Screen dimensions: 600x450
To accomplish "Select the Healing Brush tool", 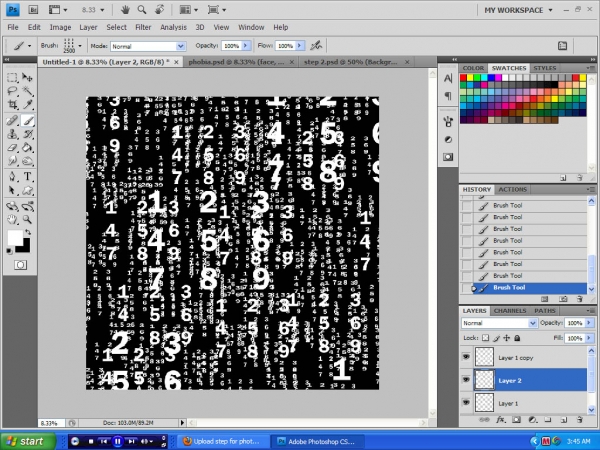I will click(x=12, y=121).
